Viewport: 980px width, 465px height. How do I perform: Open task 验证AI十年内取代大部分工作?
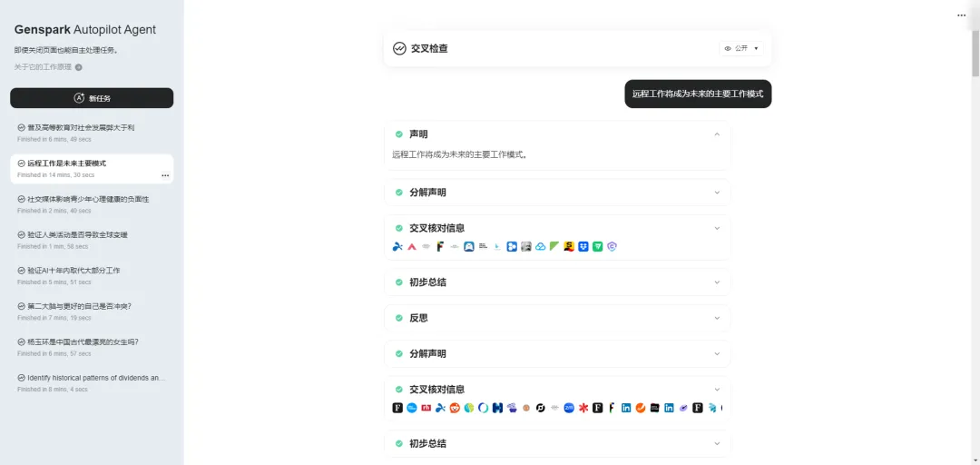73,271
